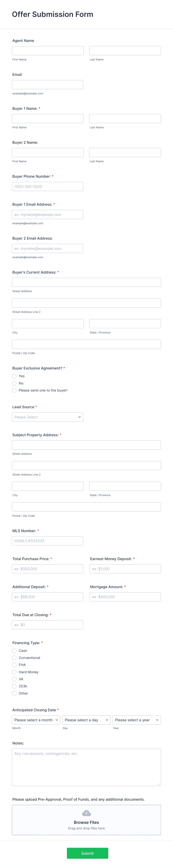This screenshot has width=173, height=868.
Task: Open the closing year dropdown
Action: (x=137, y=720)
